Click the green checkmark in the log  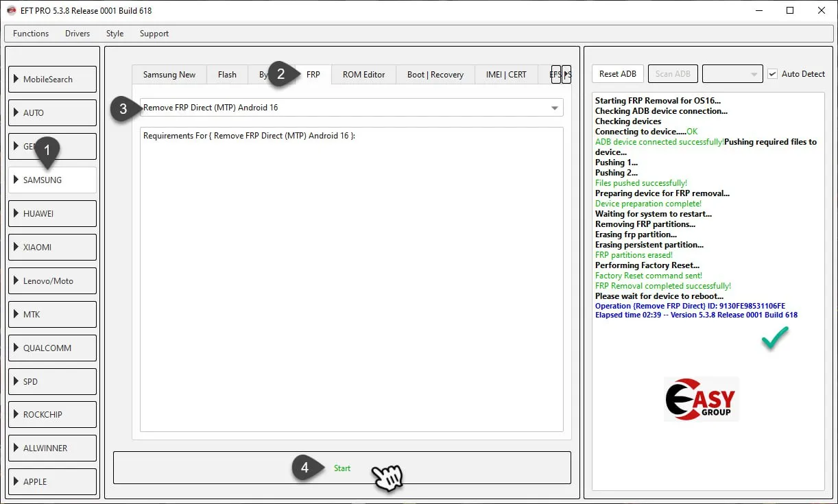pyautogui.click(x=775, y=338)
